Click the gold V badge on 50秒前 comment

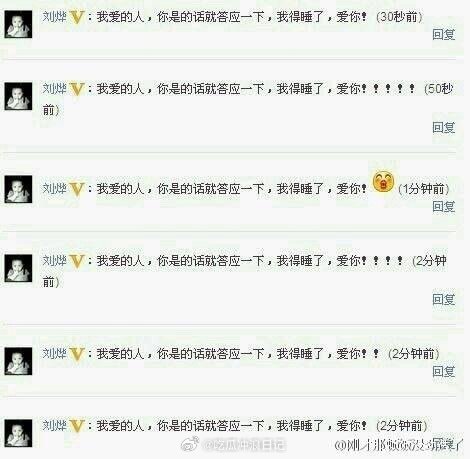(x=77, y=89)
